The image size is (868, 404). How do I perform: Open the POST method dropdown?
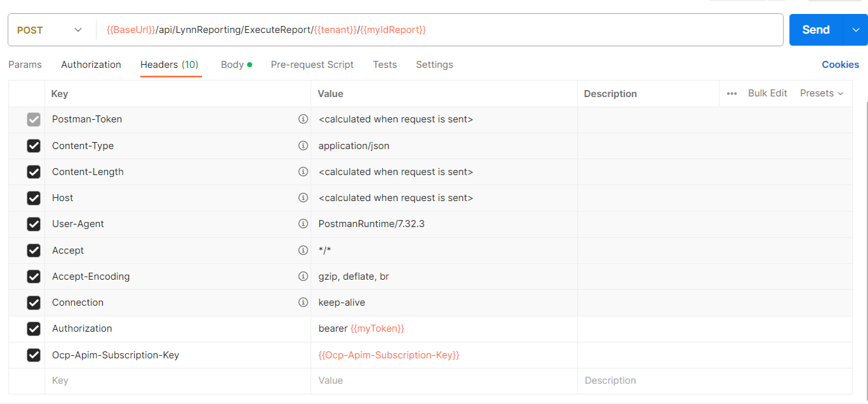coord(51,30)
